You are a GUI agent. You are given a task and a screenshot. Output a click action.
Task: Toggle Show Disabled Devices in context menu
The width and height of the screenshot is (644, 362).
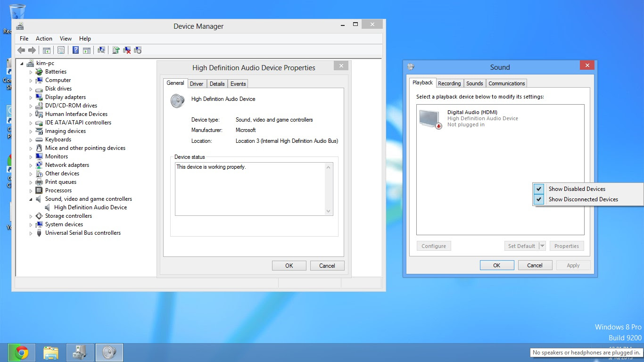click(x=588, y=189)
